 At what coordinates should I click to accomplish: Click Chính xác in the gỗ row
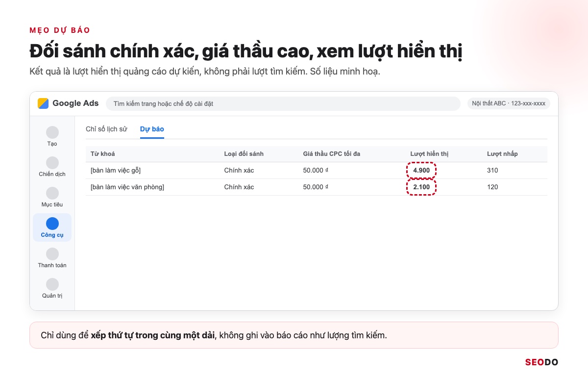[239, 171]
